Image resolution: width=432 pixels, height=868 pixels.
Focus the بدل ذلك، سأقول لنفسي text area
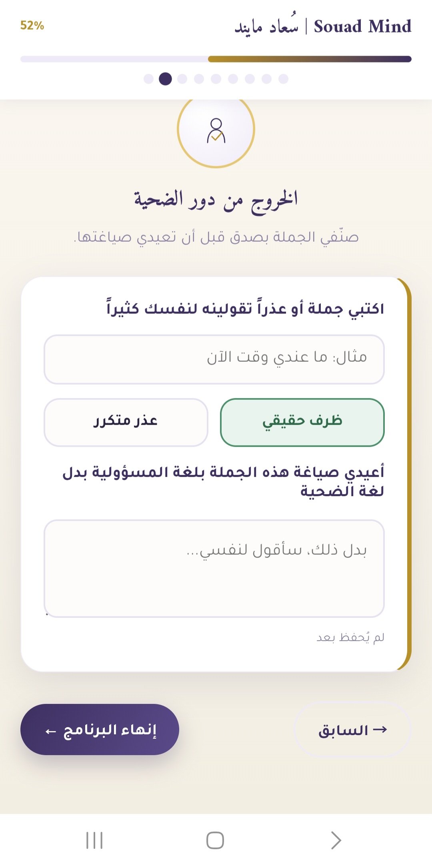tap(214, 568)
